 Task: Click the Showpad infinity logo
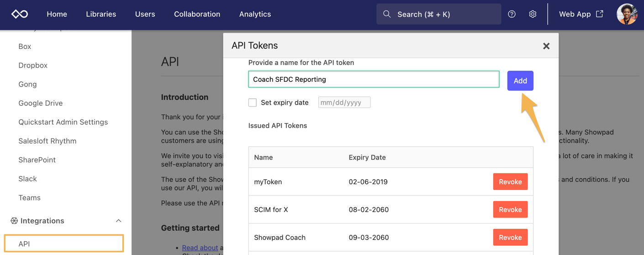coord(20,14)
